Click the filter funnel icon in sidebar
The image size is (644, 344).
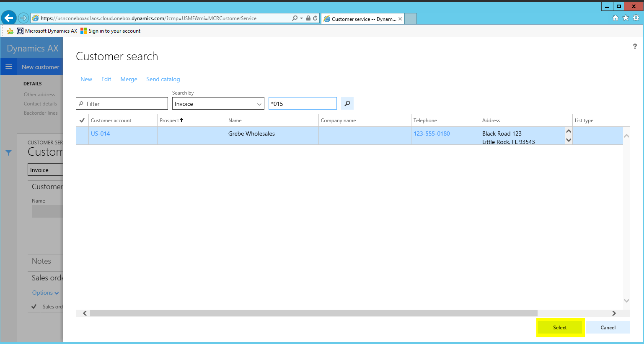8,153
